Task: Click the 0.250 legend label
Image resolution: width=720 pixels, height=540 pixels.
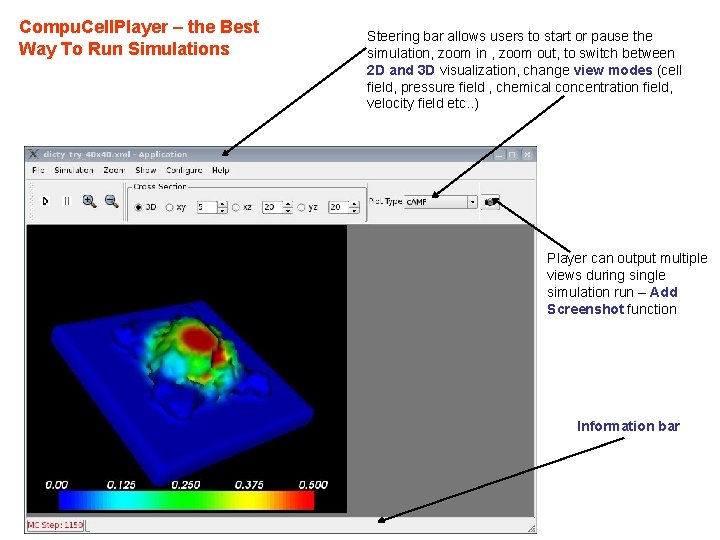Action: 186,485
